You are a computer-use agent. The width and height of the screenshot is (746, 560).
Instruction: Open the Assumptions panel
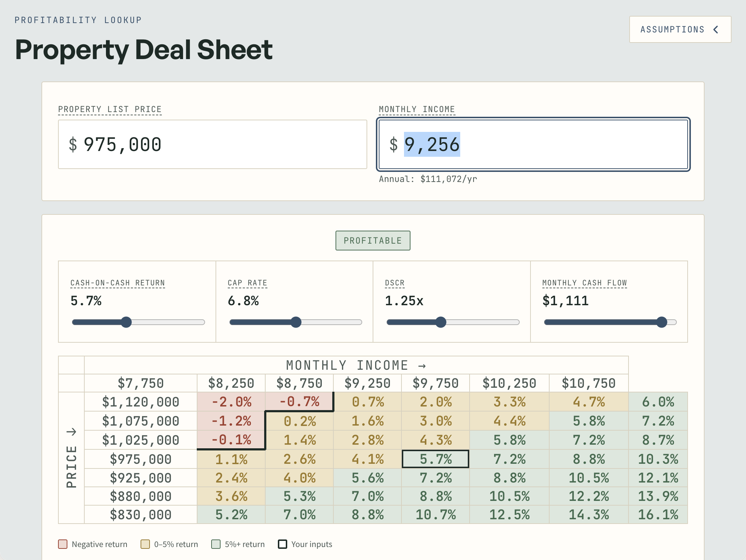[x=680, y=29]
